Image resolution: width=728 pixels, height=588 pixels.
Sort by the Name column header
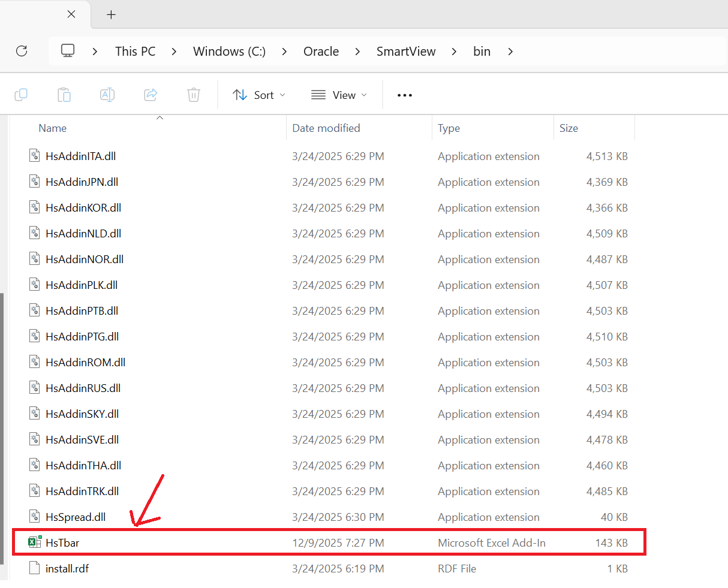pos(52,128)
